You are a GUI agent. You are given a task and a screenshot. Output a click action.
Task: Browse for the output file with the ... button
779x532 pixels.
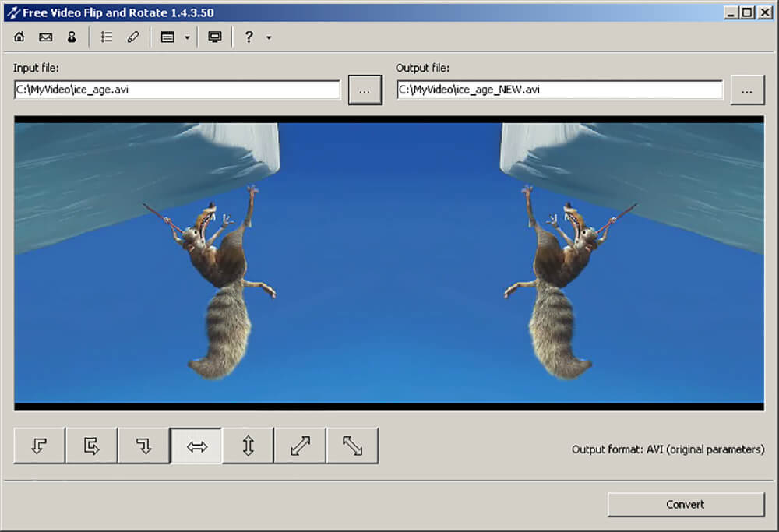tap(747, 90)
